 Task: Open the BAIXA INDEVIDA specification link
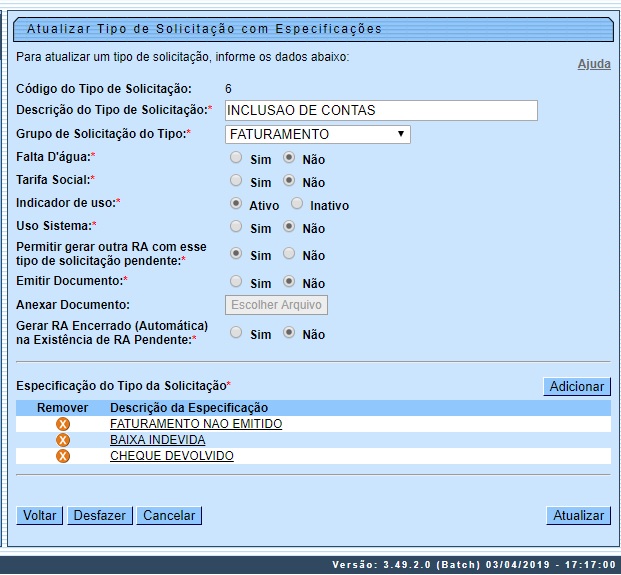pos(157,440)
